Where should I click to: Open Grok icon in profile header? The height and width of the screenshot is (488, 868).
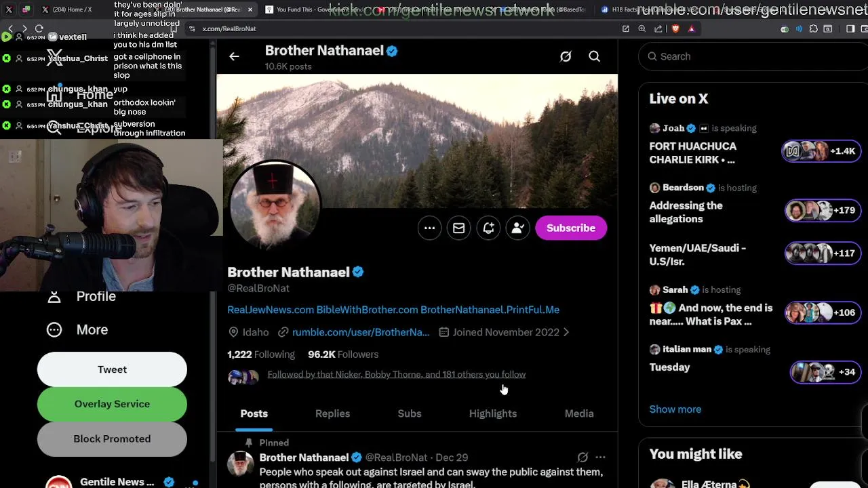(x=566, y=57)
